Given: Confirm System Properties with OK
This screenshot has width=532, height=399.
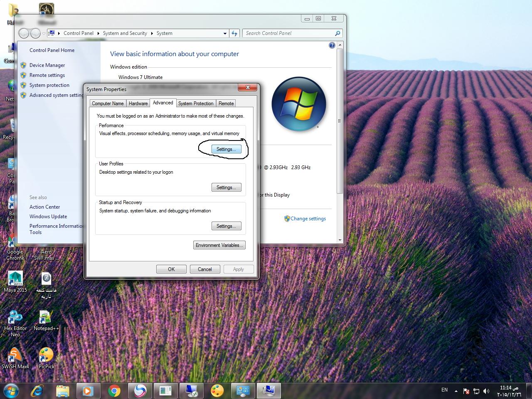Looking at the screenshot, I should point(171,269).
